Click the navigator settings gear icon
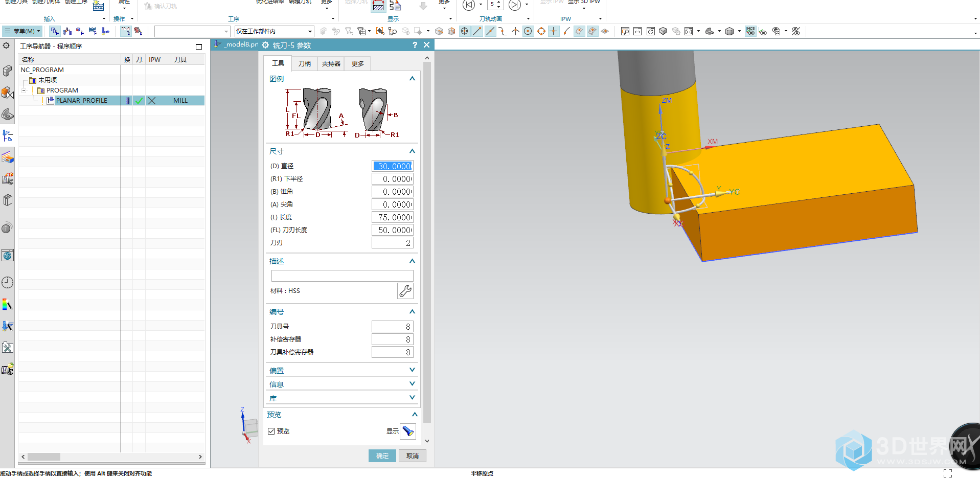This screenshot has height=478, width=980. [6, 45]
